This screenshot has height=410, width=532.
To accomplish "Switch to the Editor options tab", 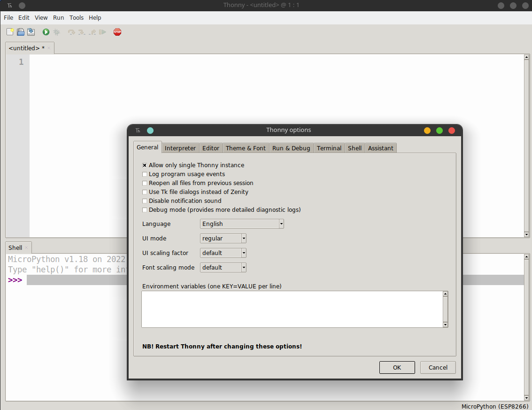I will click(211, 148).
